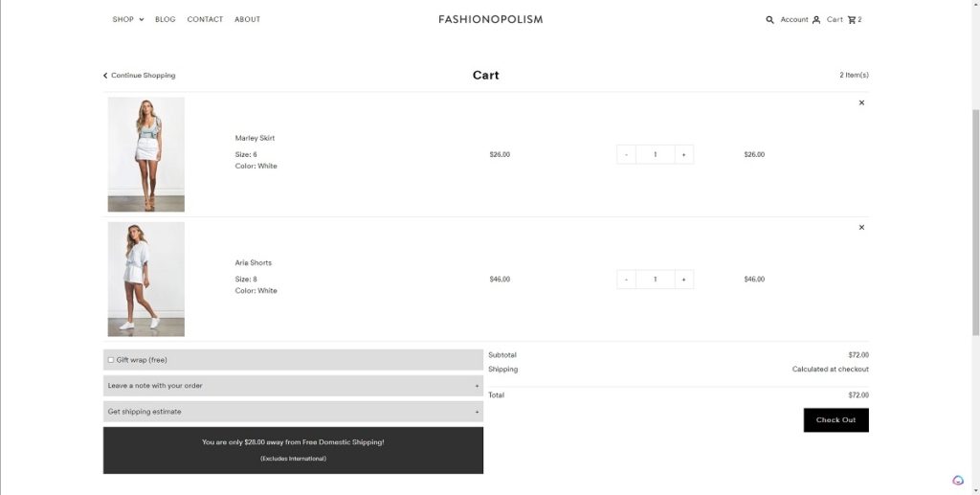980x495 pixels.
Task: Click the Continue Shopping link
Action: point(140,76)
